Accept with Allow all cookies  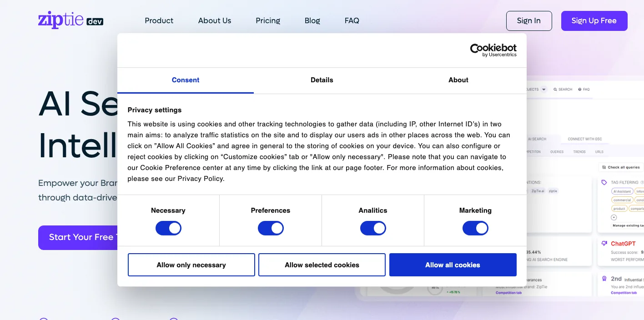[x=453, y=265]
